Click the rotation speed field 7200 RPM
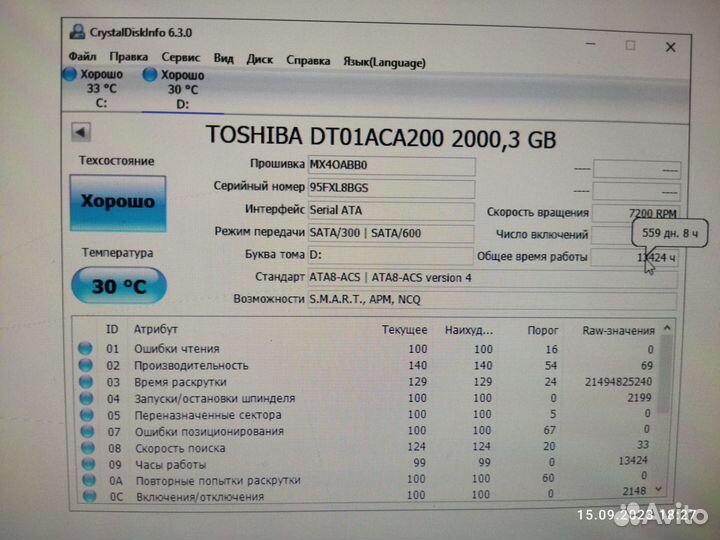Viewport: 720px width, 540px height. 635,214
